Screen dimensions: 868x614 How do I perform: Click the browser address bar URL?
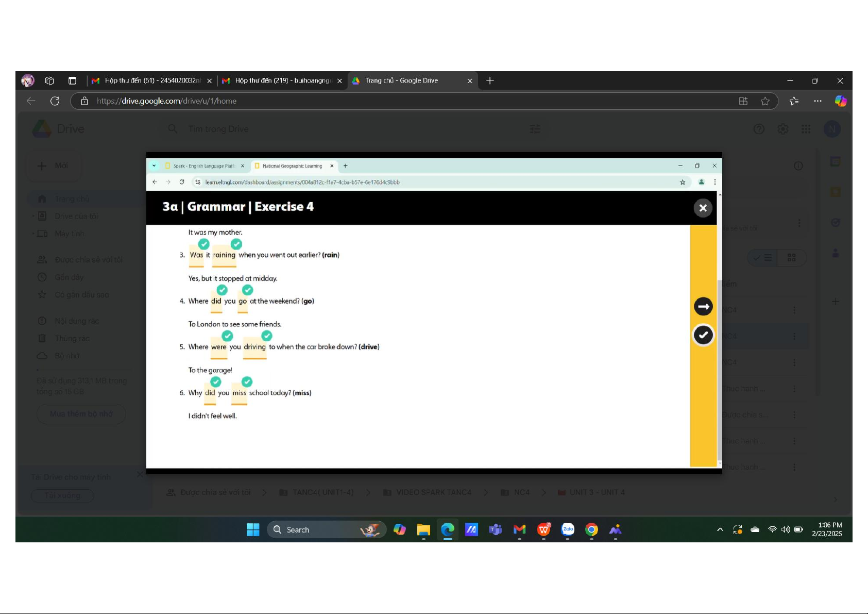coord(166,101)
